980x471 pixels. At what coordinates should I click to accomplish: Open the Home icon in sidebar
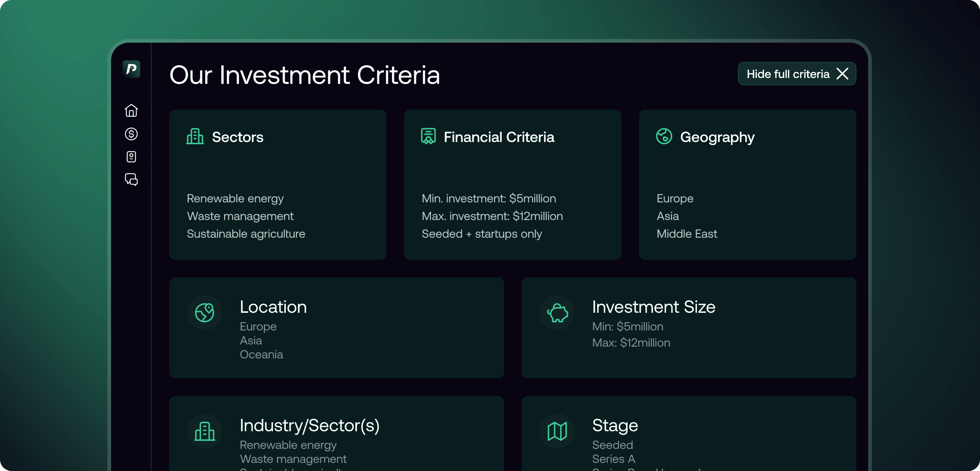(x=131, y=110)
